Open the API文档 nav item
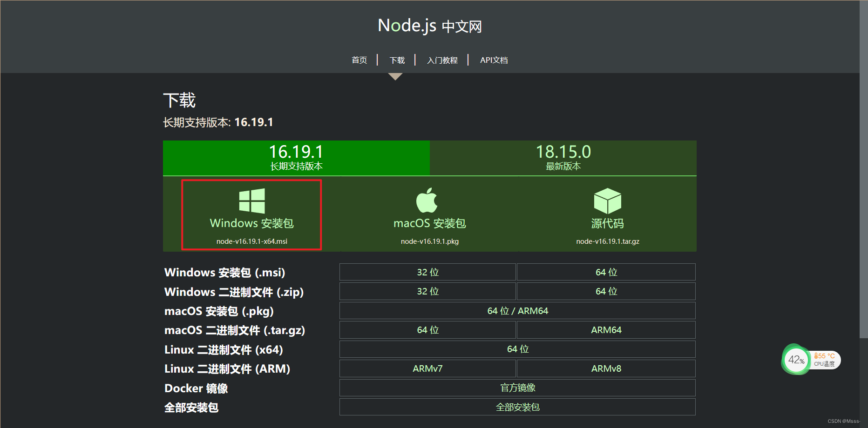 click(x=494, y=60)
